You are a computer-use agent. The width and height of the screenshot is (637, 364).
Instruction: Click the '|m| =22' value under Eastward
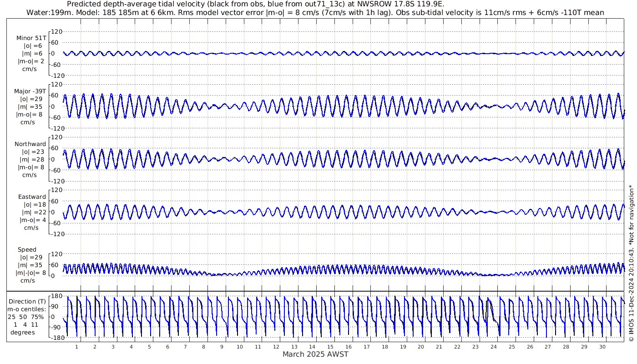[32, 212]
